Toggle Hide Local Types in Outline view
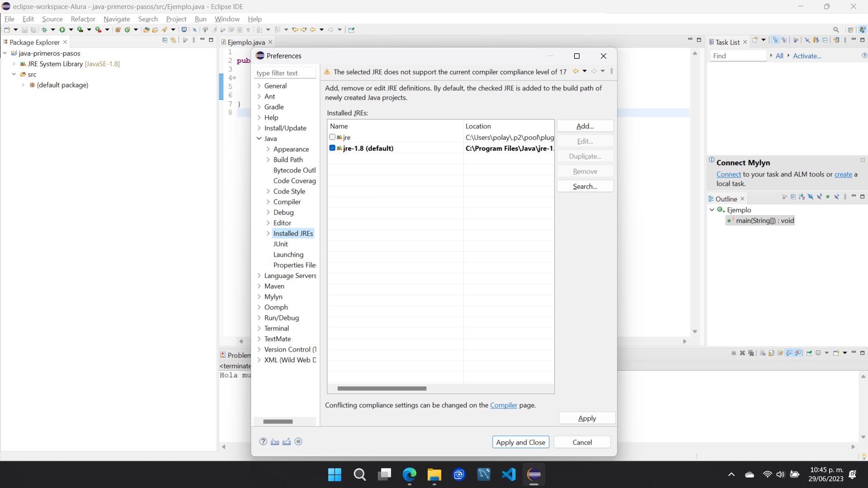 pyautogui.click(x=836, y=197)
